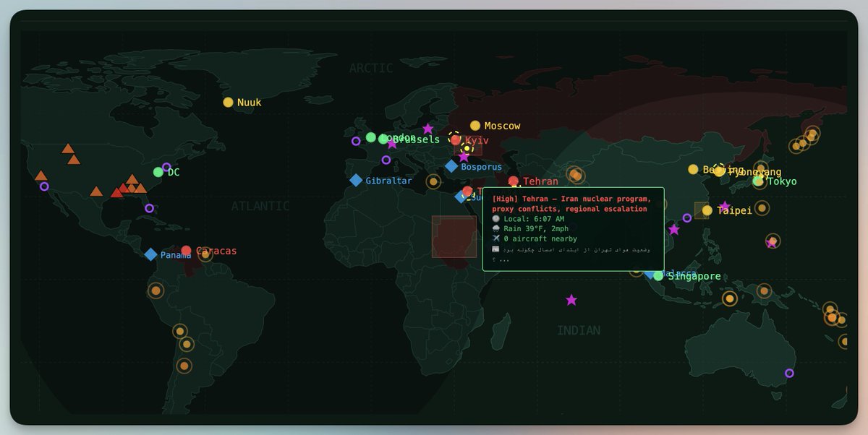Click the ATLANTIC ocean label
The image size is (868, 435).
click(260, 206)
